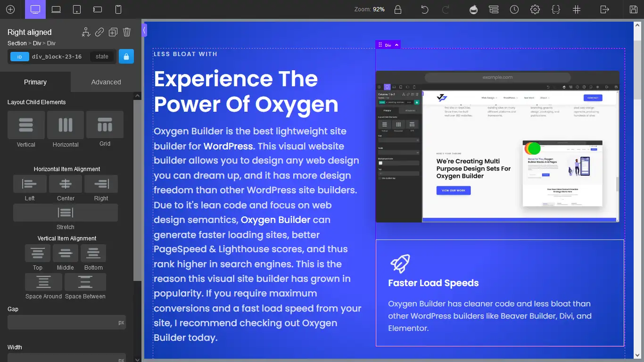
Task: Select Section in the breadcrumb
Action: point(17,43)
